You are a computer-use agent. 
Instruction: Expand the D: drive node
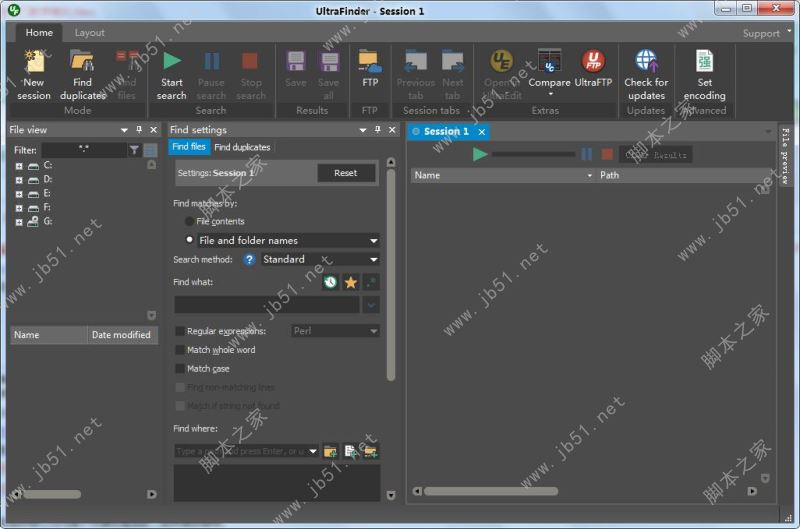pyautogui.click(x=19, y=180)
